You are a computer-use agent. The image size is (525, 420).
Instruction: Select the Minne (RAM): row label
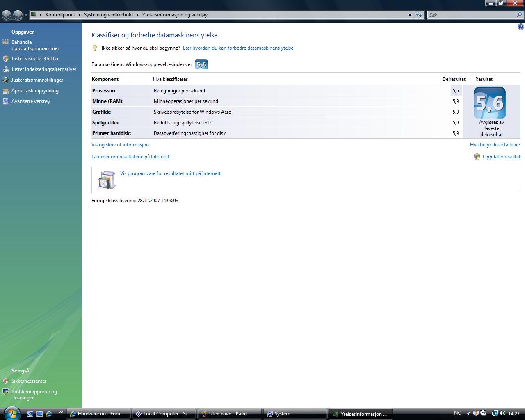tap(108, 101)
